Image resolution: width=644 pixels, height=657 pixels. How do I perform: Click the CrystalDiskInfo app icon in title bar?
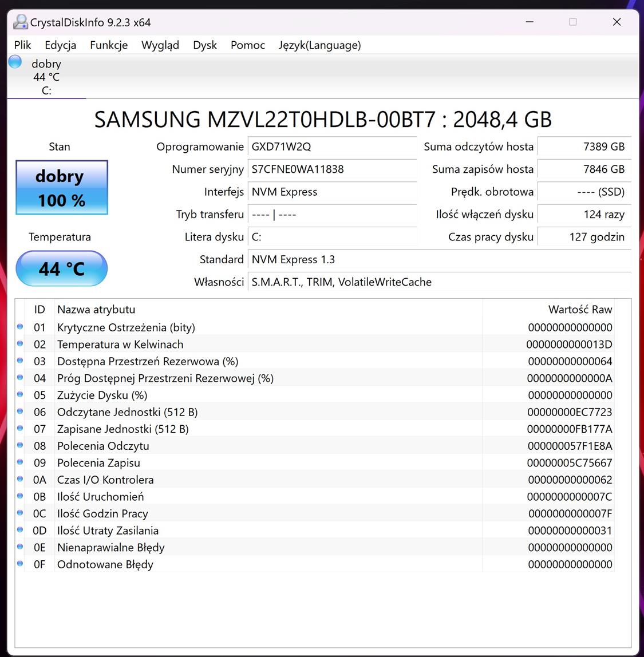click(20, 22)
